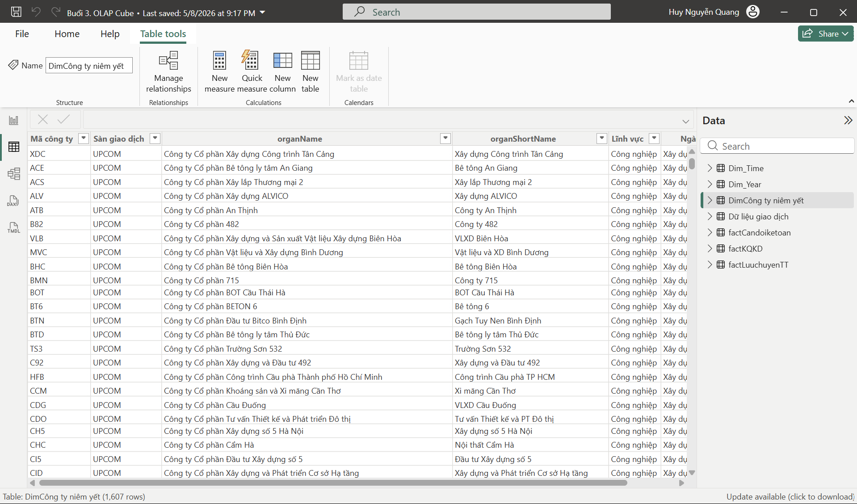
Task: Open Manage relationships
Action: [x=168, y=71]
